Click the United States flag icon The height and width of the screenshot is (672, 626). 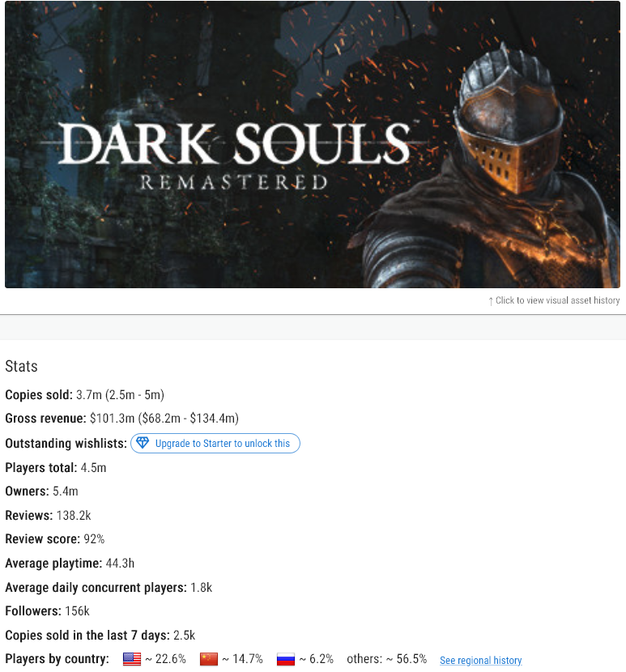[132, 659]
